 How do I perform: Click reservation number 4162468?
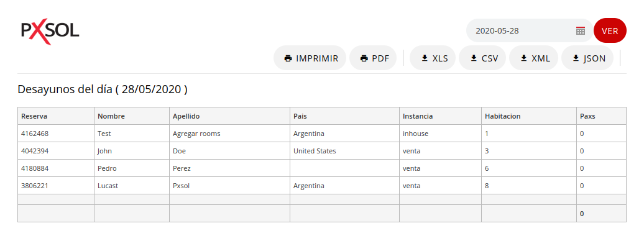35,134
